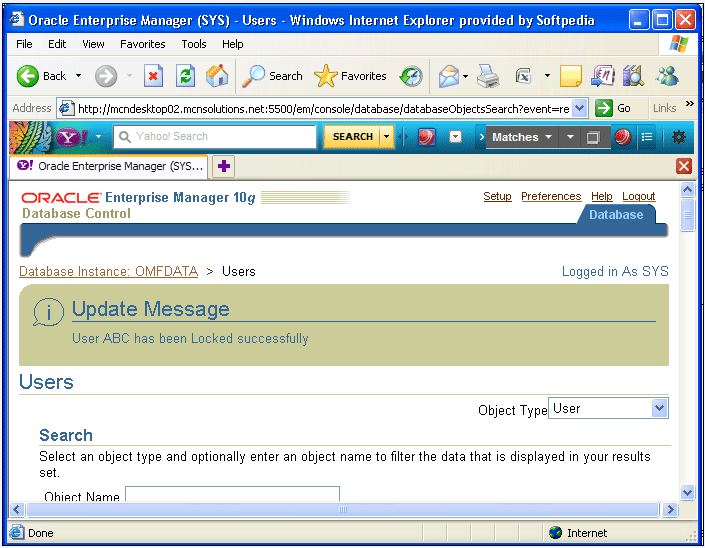Expand the Links toolbar chevron
The width and height of the screenshot is (705, 548).
point(689,104)
